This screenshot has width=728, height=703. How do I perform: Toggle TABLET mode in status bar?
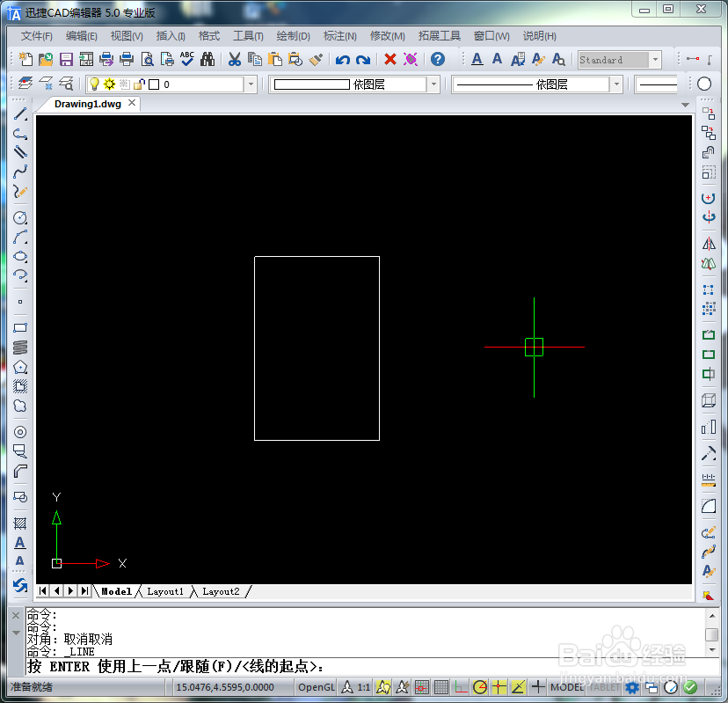tap(605, 687)
